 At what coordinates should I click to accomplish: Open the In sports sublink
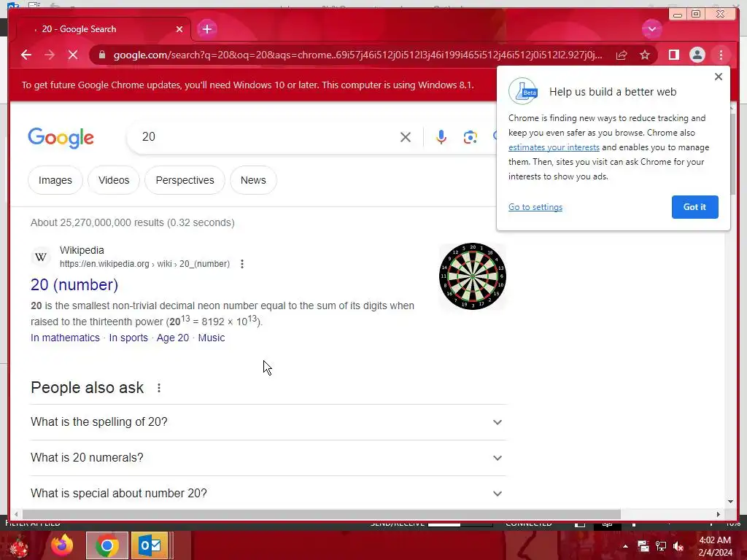coord(128,338)
